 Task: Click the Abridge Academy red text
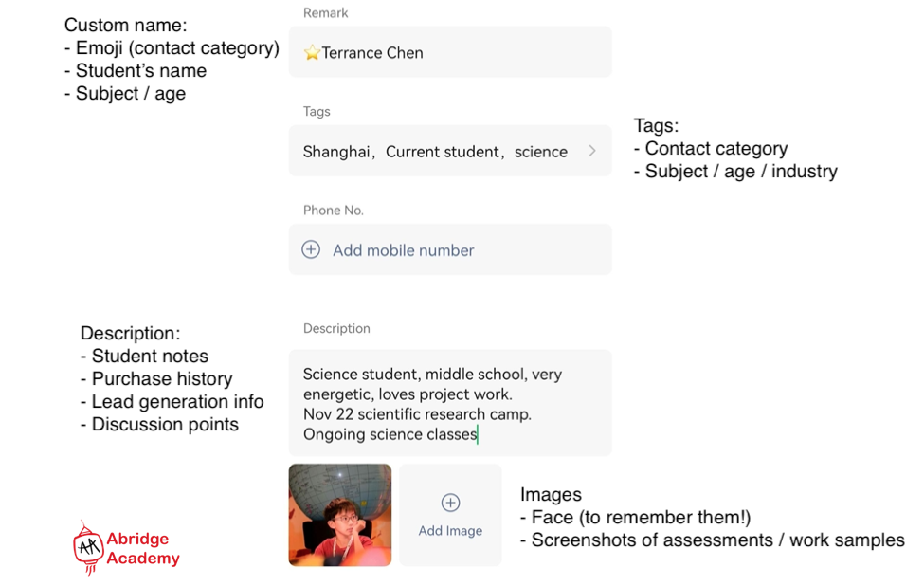(x=142, y=548)
